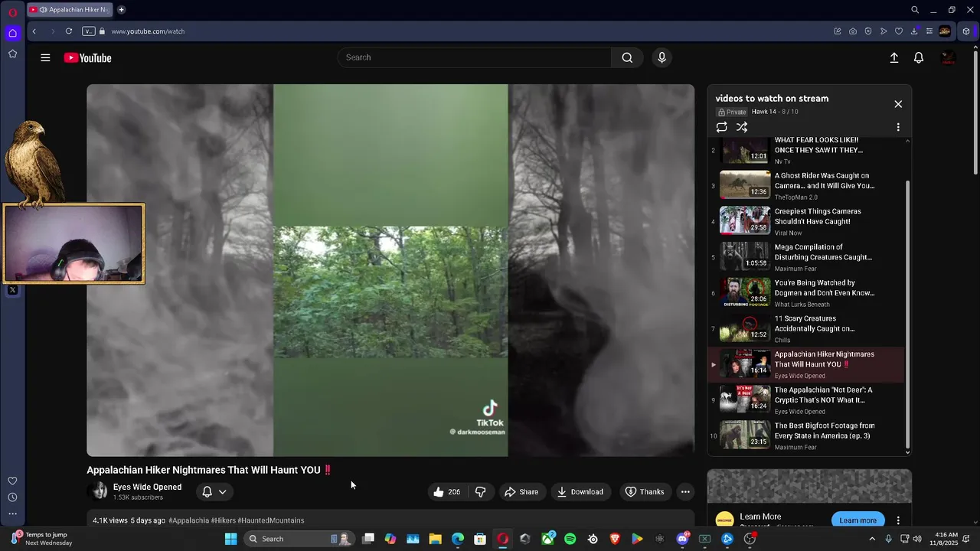
Task: Open Opera's search tabs magnifier icon
Action: point(915,10)
